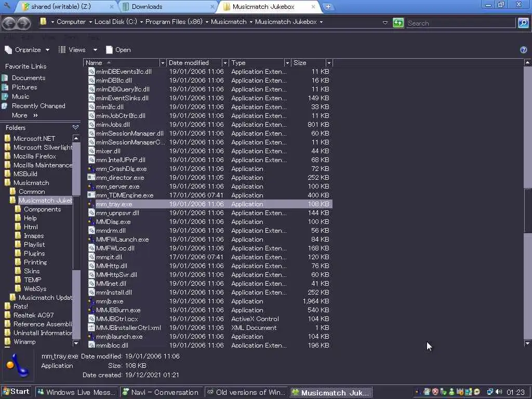The width and height of the screenshot is (532, 399).
Task: Click the folder tree scroll down arrow
Action: (76, 343)
